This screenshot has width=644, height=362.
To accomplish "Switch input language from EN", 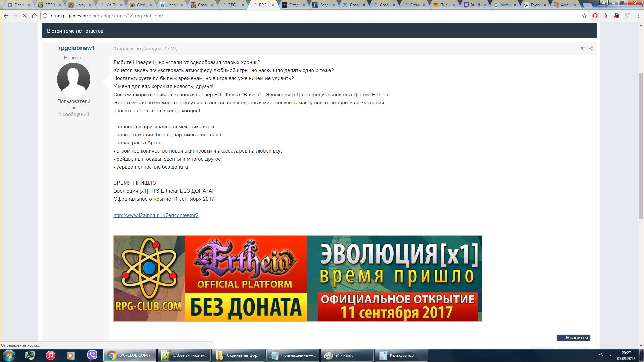I will pyautogui.click(x=601, y=355).
